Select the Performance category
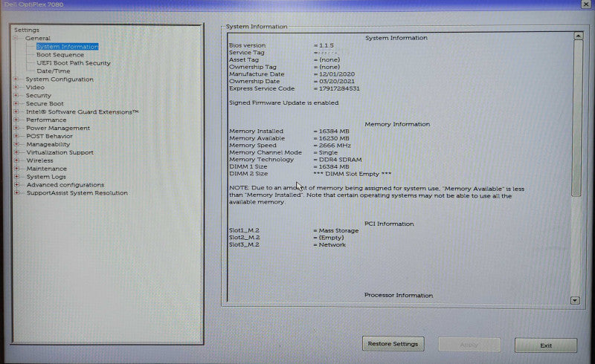The image size is (595, 364). pos(46,120)
